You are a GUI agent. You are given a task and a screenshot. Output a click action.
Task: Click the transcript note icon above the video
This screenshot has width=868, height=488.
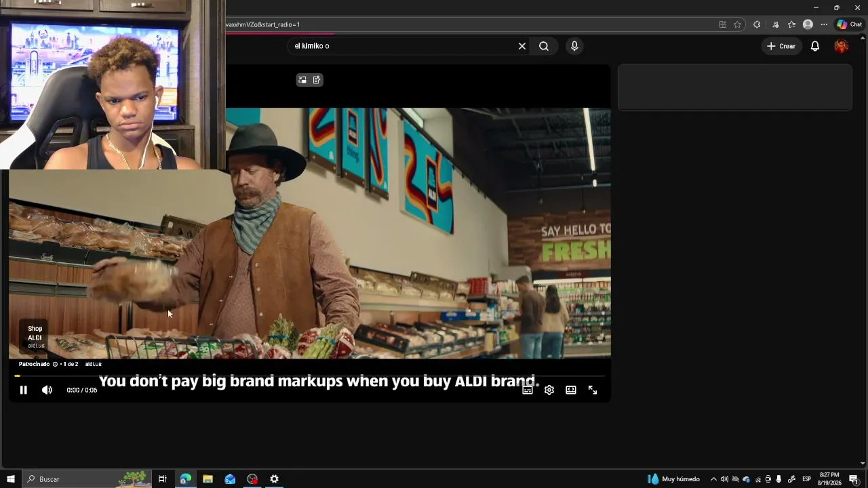[x=317, y=80]
